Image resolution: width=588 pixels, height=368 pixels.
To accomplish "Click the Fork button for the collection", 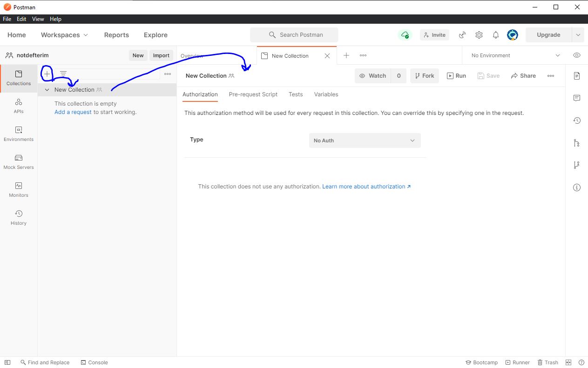I will point(424,75).
